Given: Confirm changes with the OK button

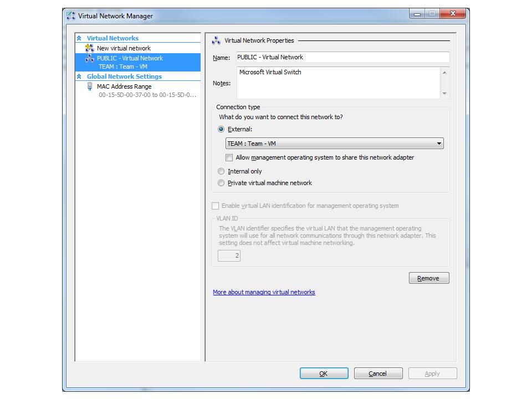Looking at the screenshot, I should (323, 373).
